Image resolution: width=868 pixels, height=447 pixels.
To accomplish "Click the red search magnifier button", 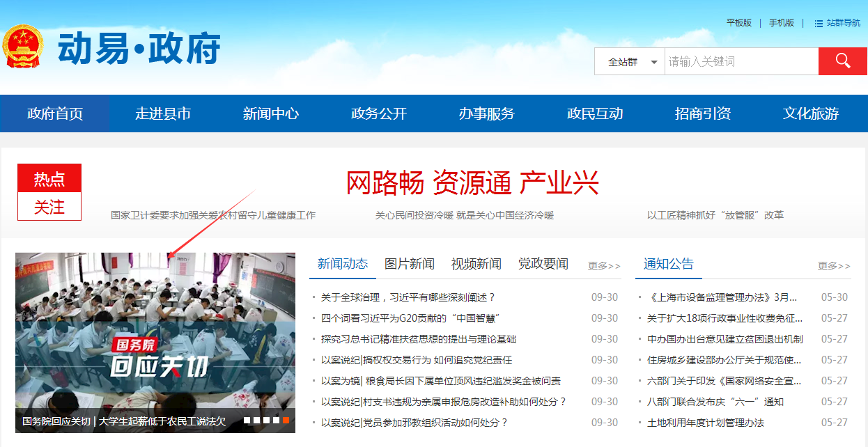I will coord(842,61).
